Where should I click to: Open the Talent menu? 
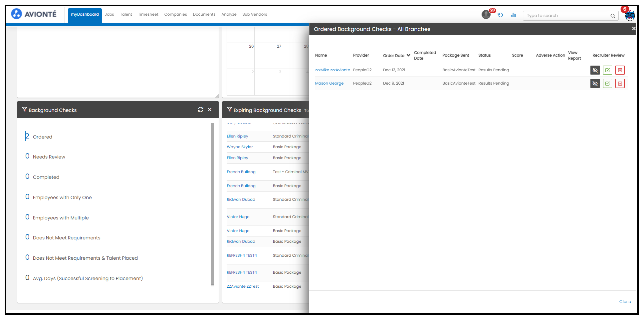[x=126, y=14]
